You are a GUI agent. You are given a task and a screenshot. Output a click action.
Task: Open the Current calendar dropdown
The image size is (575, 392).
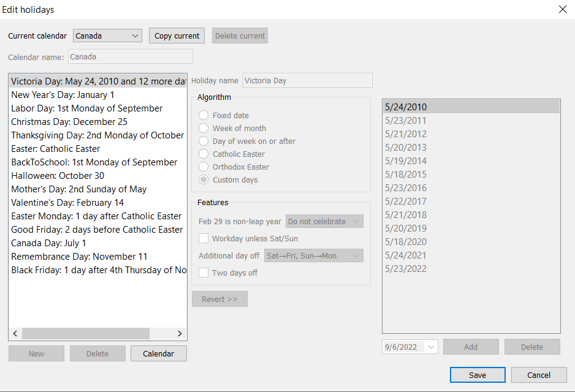(107, 36)
